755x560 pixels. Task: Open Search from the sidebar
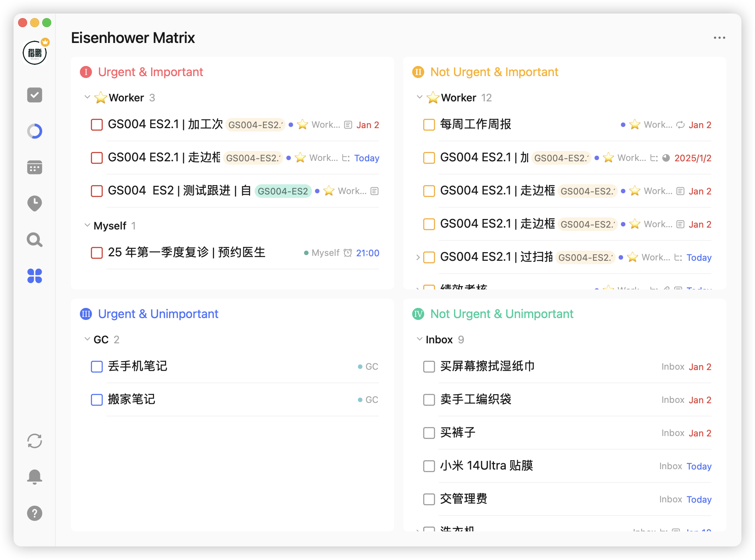tap(35, 240)
